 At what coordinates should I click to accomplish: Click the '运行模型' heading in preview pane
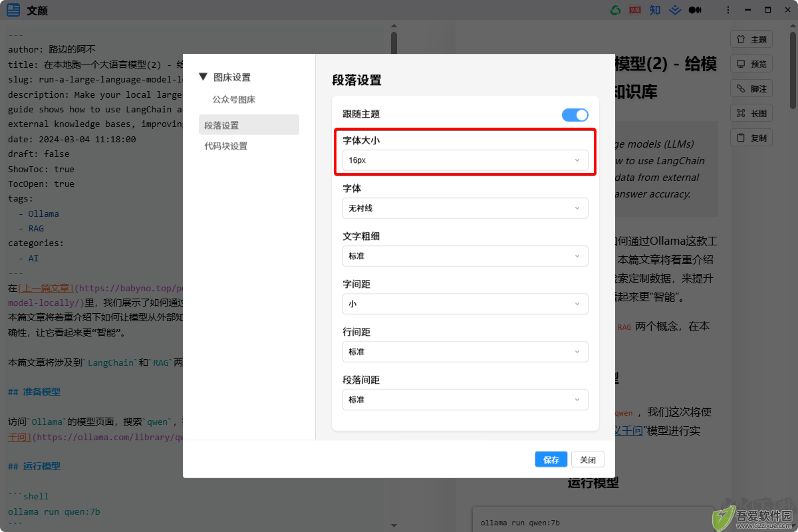593,483
